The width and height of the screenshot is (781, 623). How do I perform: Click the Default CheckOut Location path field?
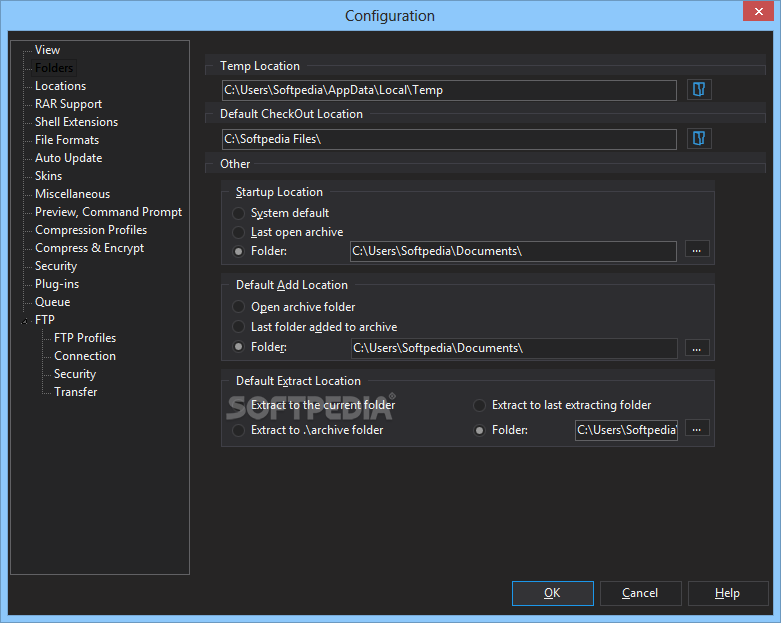tap(449, 139)
